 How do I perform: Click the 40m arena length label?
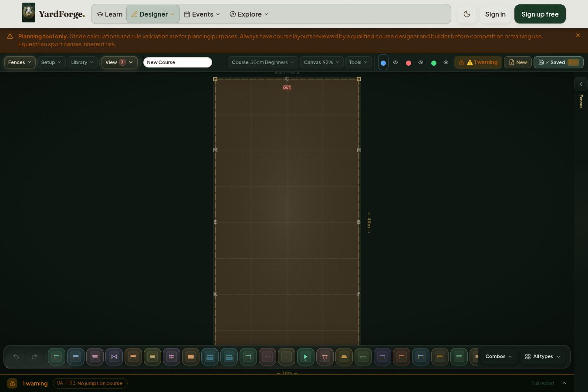click(369, 223)
